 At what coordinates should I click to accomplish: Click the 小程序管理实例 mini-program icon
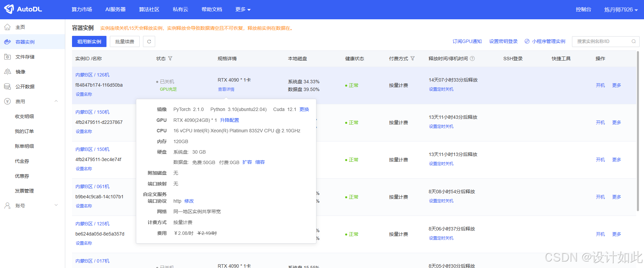[527, 41]
